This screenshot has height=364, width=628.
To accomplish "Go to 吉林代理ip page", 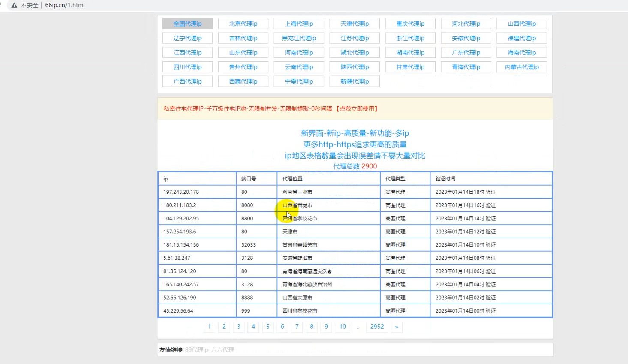I will 243,38.
